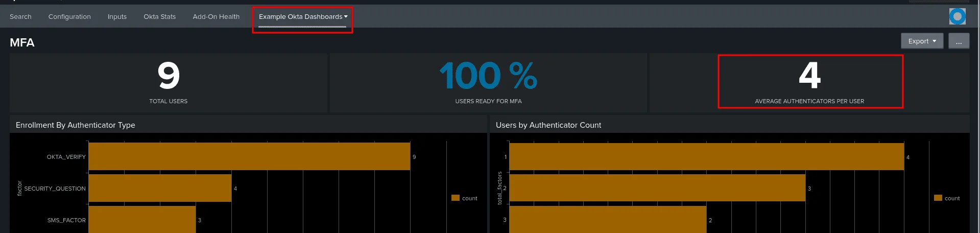Click the MFA dashboard title

22,42
